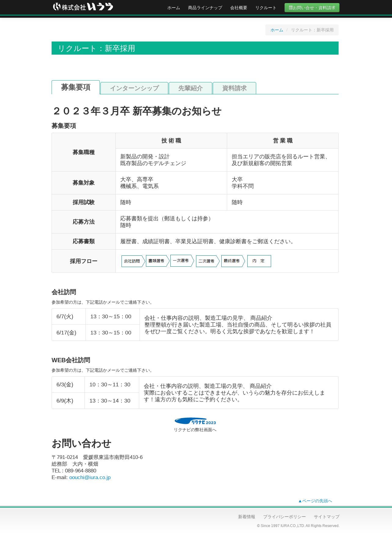Image resolution: width=392 pixels, height=538 pixels.
Task: Switch to the 資料請求 tab
Action: (x=234, y=88)
